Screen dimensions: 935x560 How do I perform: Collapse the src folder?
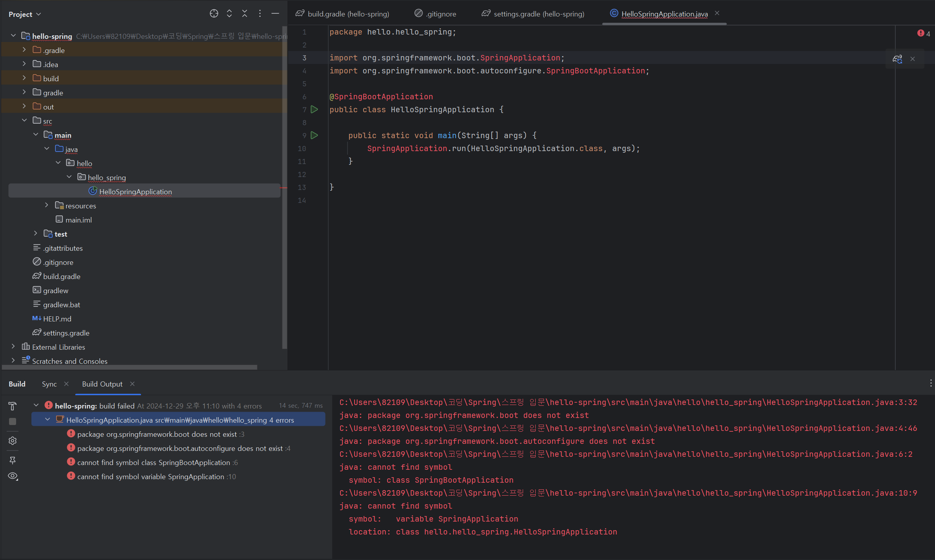click(x=24, y=120)
